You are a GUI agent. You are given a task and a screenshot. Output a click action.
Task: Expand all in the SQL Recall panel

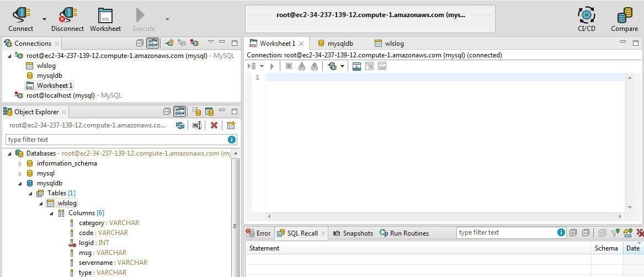tap(573, 233)
